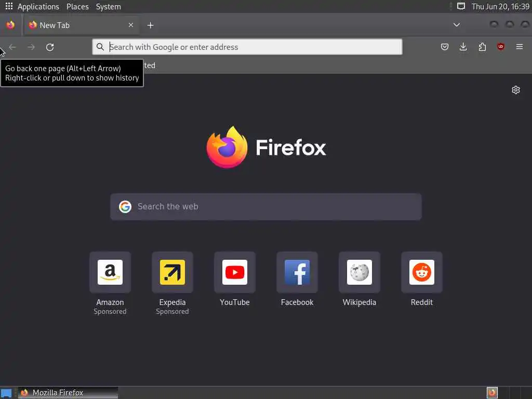Click the clock Thu Jun 20, 16:39
Image resolution: width=532 pixels, height=399 pixels.
pos(500,6)
